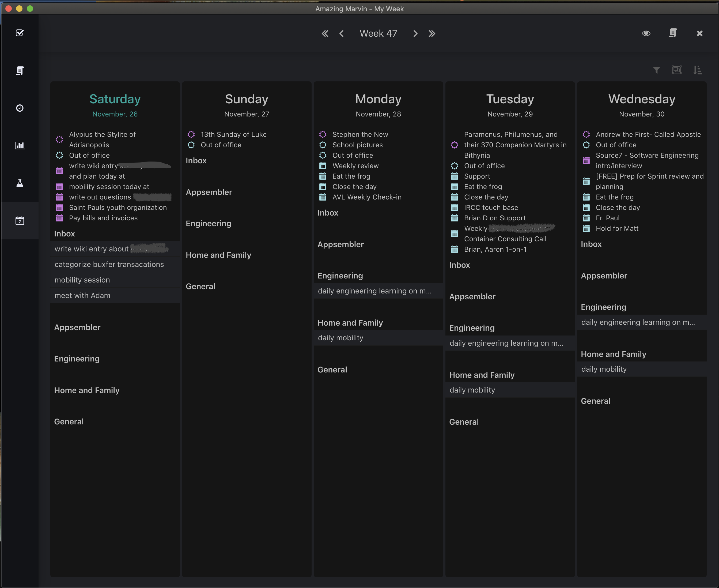
Task: Click the sort/order icon
Action: click(x=698, y=70)
